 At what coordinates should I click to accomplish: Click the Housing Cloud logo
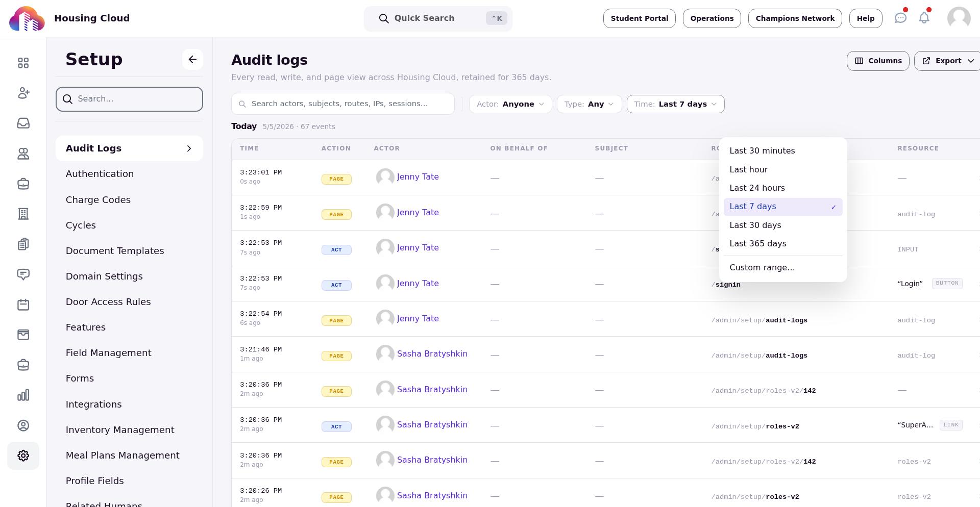pos(27,19)
